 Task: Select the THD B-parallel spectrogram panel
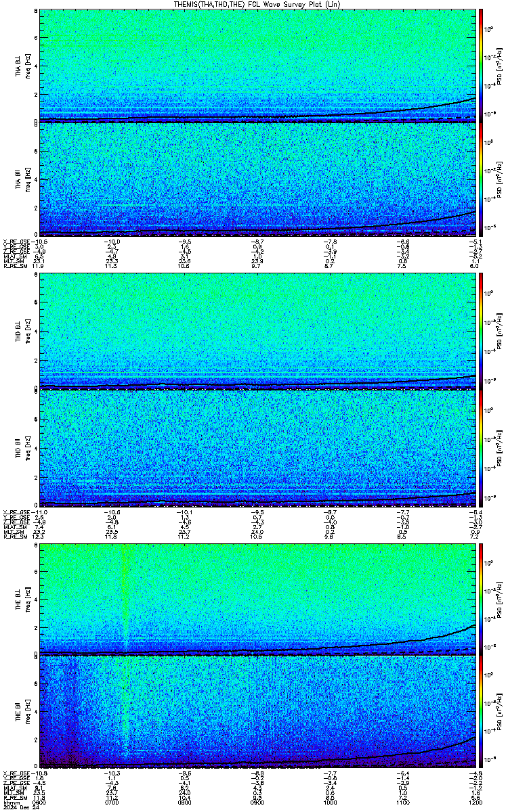(258, 449)
